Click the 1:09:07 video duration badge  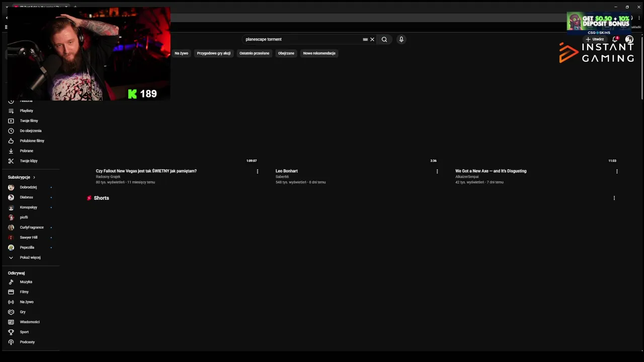pyautogui.click(x=252, y=161)
